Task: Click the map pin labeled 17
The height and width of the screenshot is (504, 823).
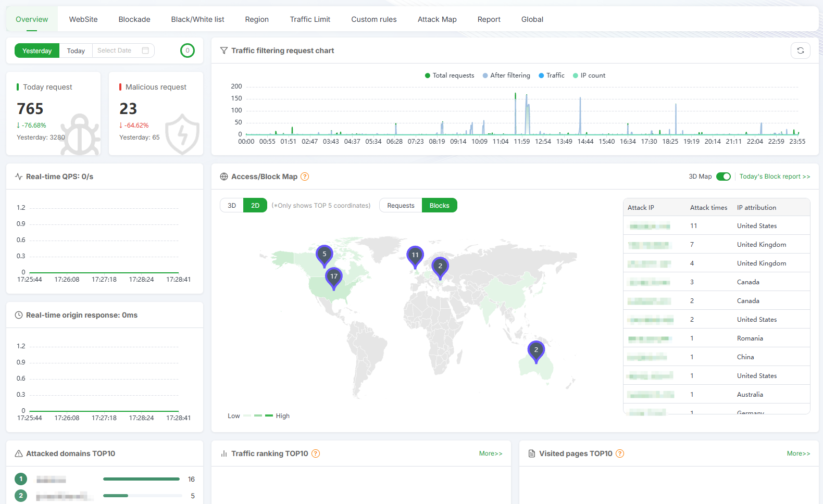Action: point(334,278)
